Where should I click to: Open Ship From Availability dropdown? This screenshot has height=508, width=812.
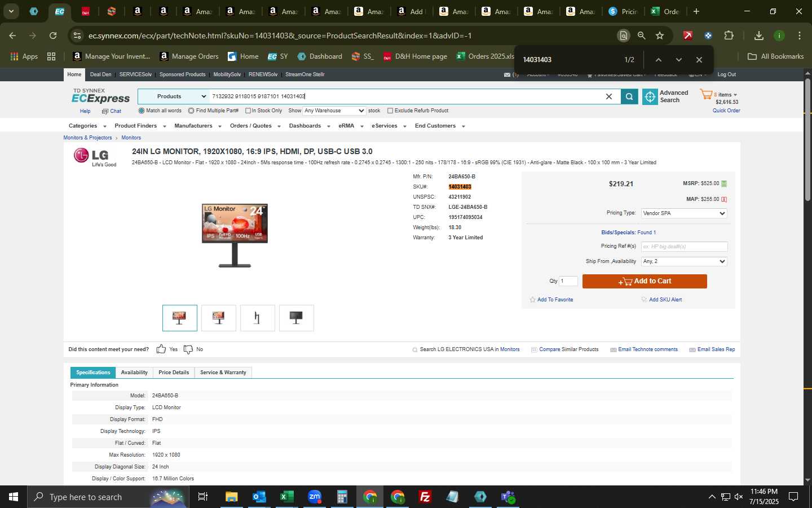pyautogui.click(x=684, y=261)
